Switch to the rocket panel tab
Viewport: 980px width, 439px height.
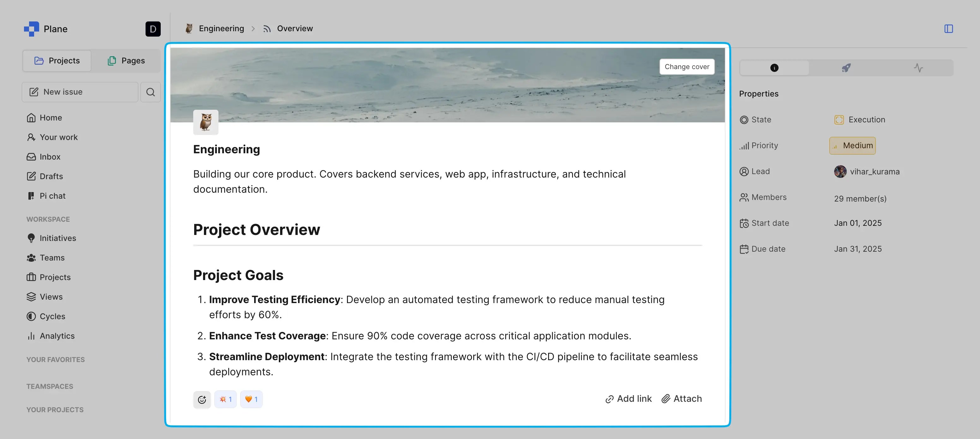tap(846, 68)
